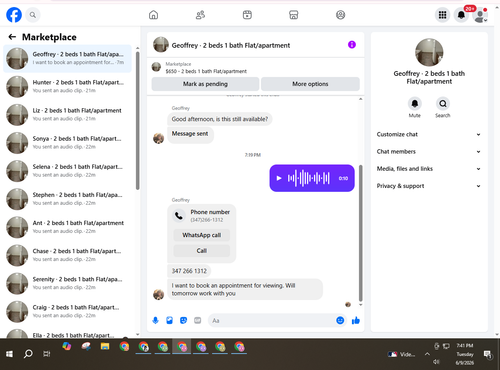This screenshot has height=370, width=500.
Task: Open File Explorer from the taskbar
Action: click(105, 347)
